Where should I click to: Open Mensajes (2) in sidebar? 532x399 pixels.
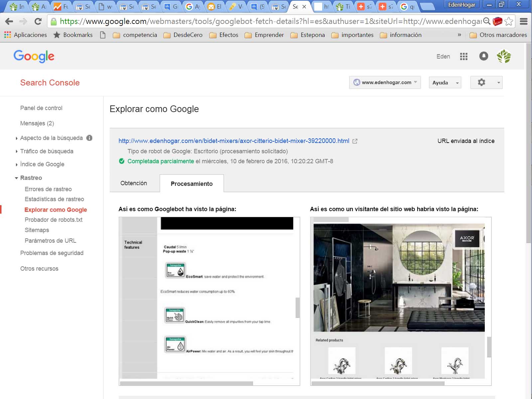coord(37,123)
